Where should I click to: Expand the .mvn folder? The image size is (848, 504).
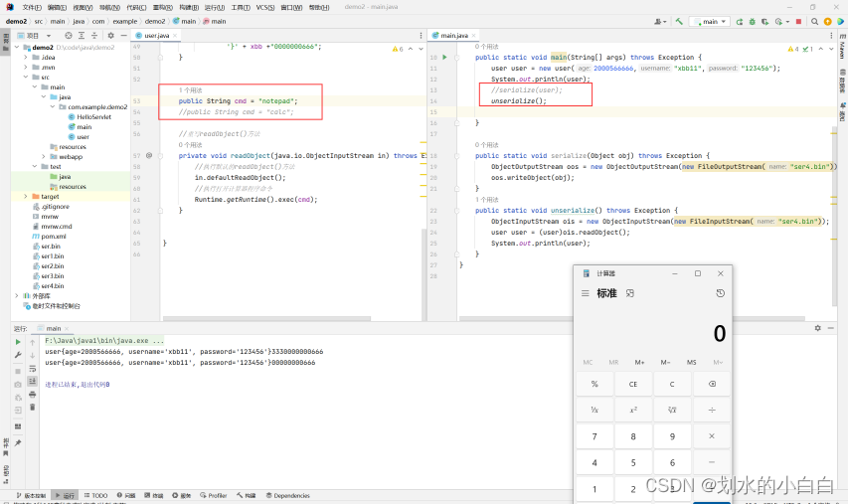pyautogui.click(x=26, y=67)
